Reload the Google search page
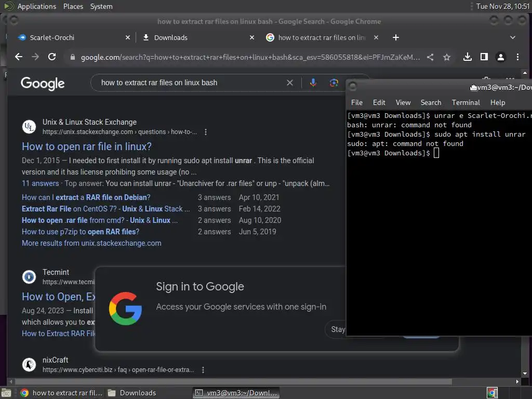Viewport: 532px width, 399px height. 52,57
